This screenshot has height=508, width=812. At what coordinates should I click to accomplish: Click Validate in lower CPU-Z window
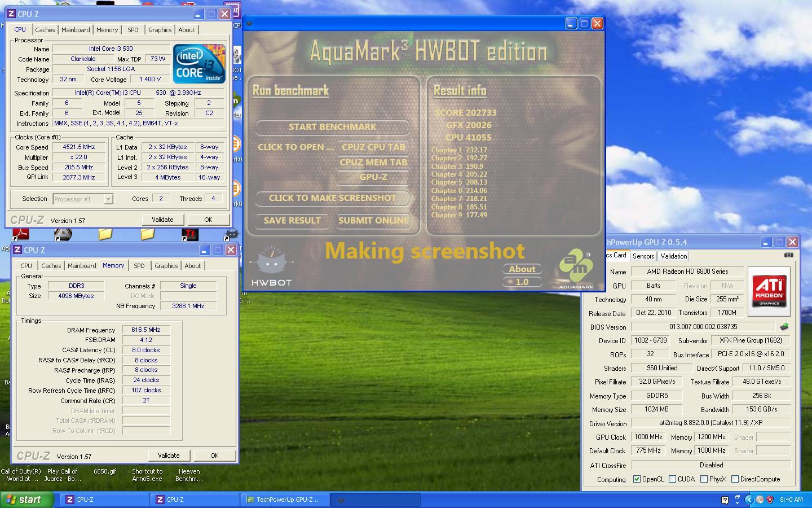tap(169, 456)
